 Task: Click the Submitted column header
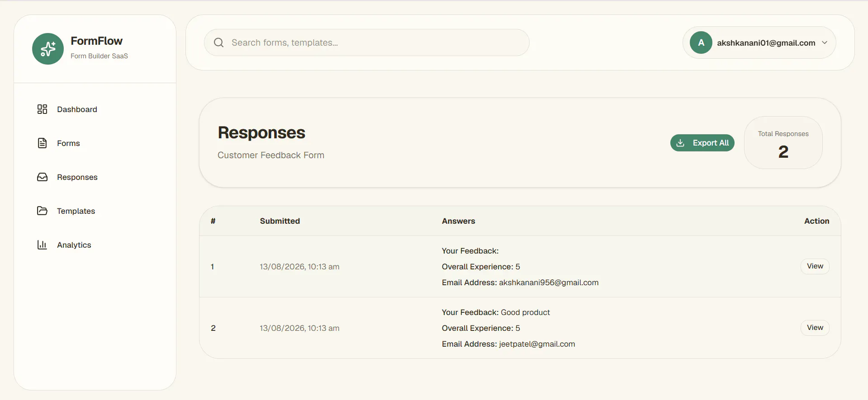click(280, 221)
